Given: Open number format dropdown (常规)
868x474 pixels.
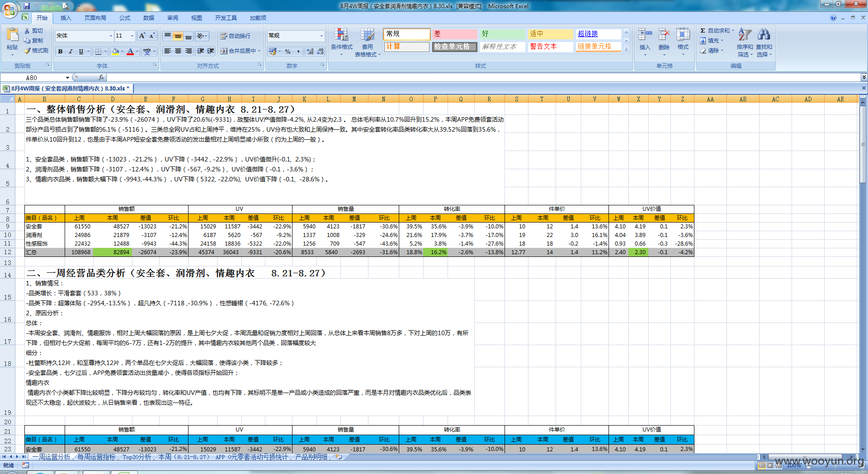Looking at the screenshot, I should coord(321,36).
